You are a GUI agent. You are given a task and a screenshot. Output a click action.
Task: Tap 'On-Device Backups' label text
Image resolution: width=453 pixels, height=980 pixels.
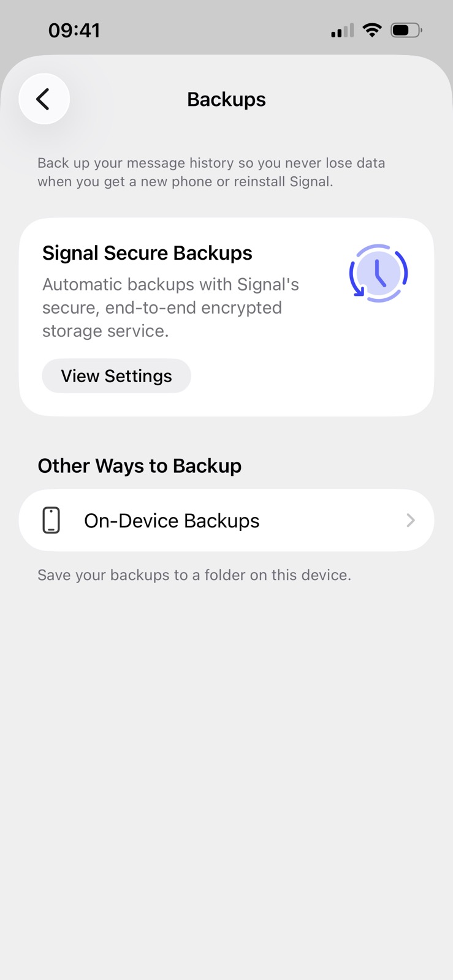tap(172, 521)
